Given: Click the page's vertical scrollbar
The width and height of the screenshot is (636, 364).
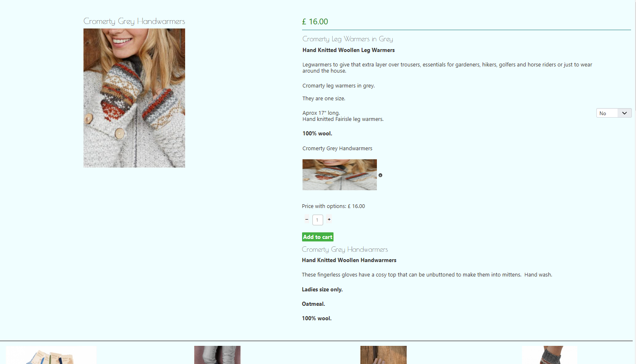Looking at the screenshot, I should click(634, 182).
